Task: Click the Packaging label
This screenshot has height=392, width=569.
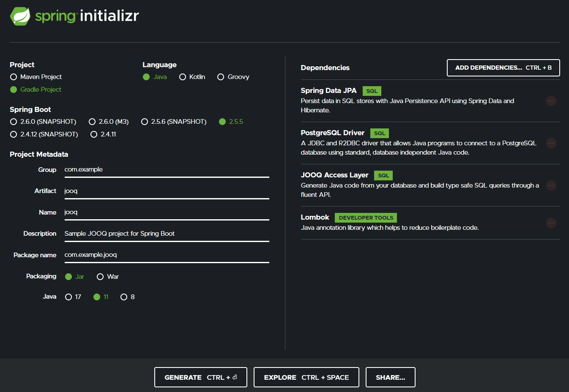Action: point(41,276)
